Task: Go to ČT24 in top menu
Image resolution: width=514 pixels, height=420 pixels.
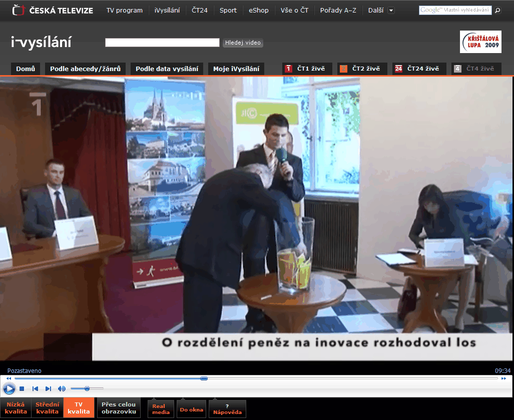Action: 200,10
